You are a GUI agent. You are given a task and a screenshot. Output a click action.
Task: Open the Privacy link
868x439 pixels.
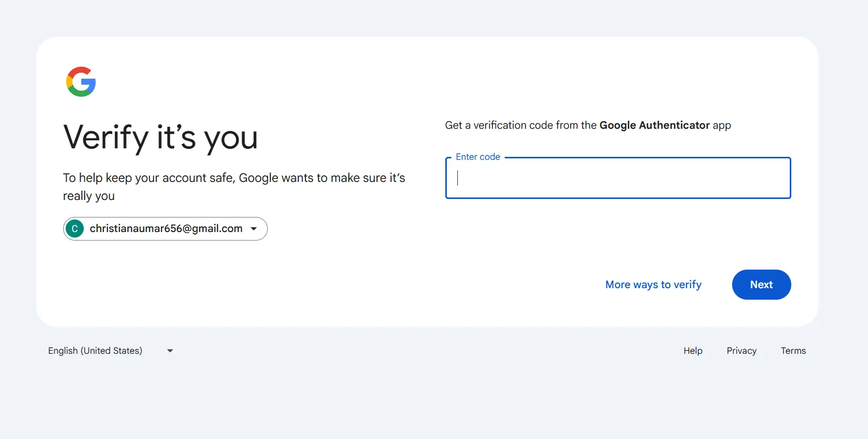click(742, 351)
